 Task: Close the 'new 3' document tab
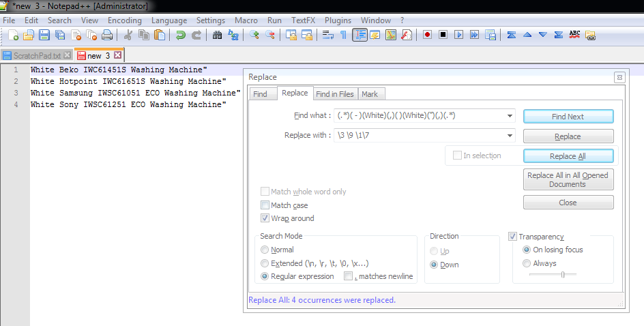118,55
